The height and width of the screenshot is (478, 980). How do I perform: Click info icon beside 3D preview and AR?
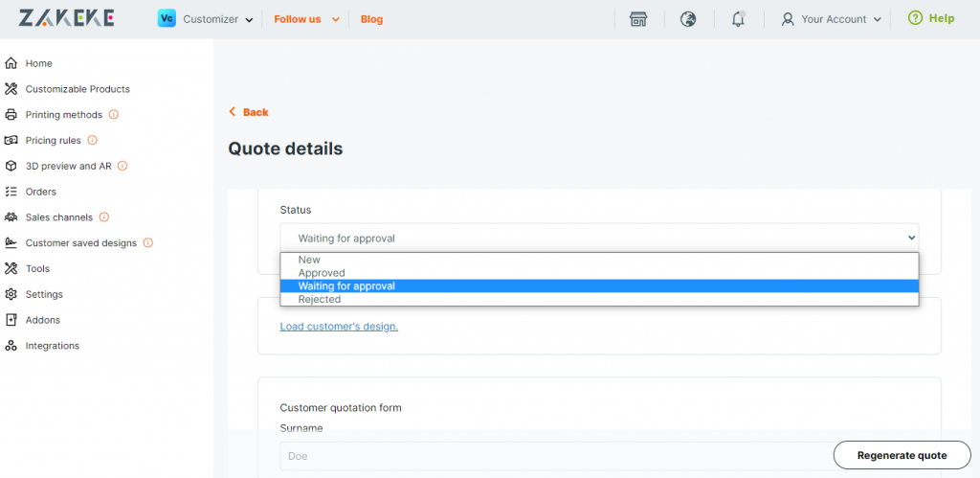[x=122, y=166]
